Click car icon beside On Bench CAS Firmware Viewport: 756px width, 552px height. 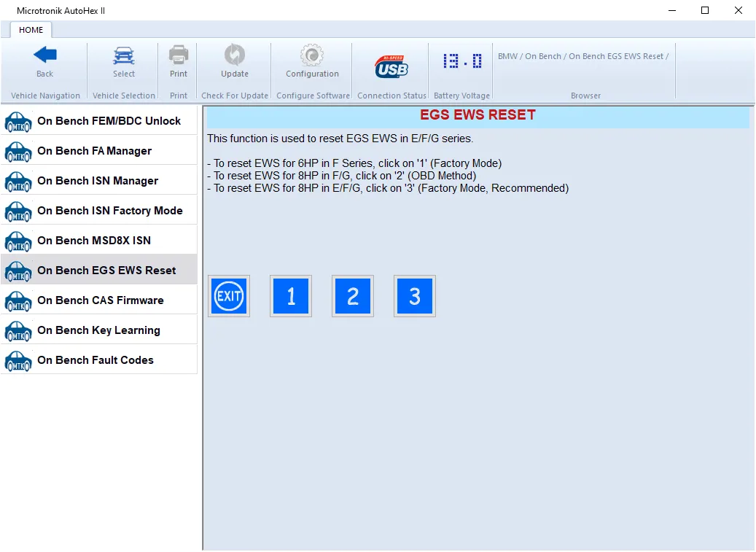tap(18, 301)
